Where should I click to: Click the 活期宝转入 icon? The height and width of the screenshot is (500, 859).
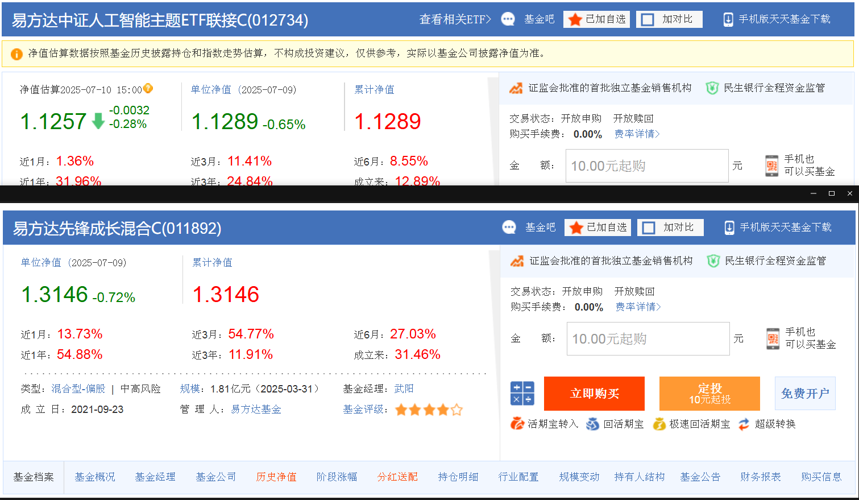517,424
